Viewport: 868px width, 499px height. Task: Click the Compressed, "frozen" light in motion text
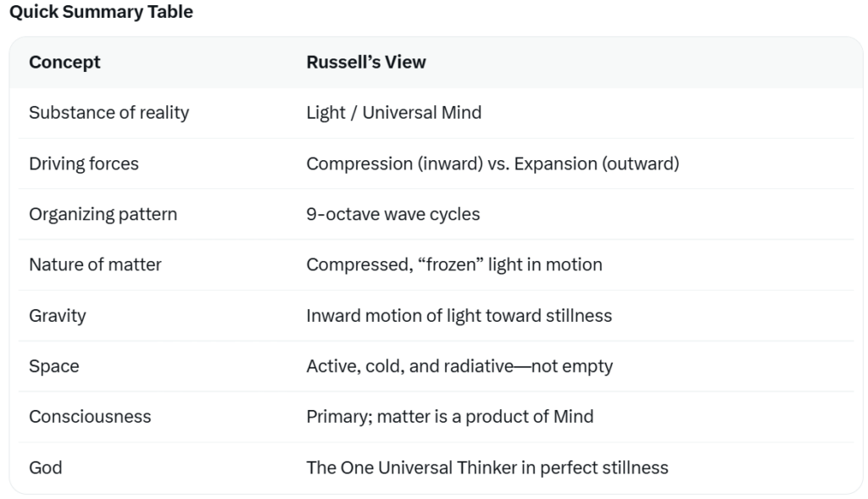click(x=453, y=264)
